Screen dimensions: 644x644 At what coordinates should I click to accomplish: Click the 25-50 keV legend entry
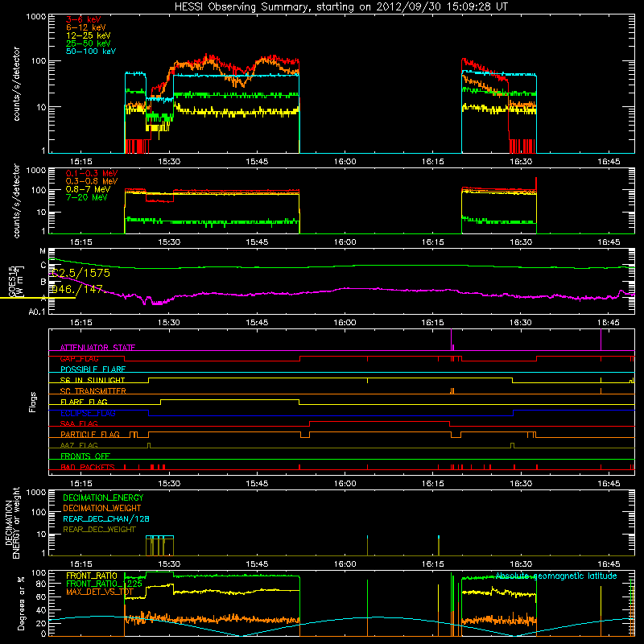point(89,43)
